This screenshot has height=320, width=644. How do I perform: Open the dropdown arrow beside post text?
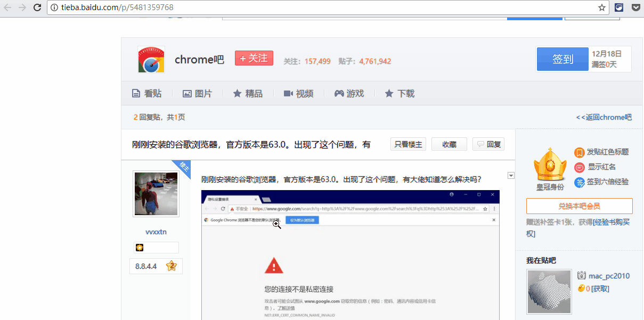point(511,176)
